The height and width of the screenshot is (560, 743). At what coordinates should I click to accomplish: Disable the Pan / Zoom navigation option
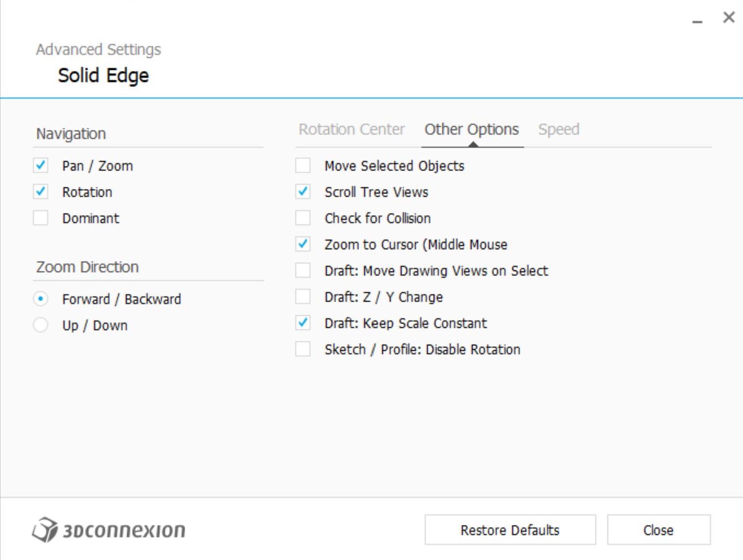41,166
